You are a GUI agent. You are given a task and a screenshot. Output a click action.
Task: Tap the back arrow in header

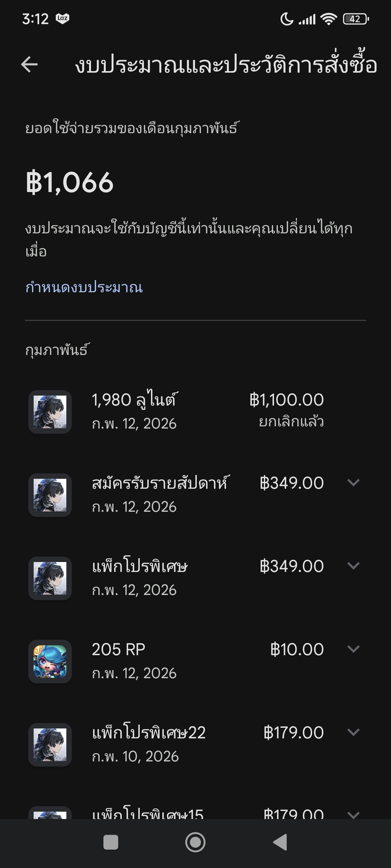[29, 64]
